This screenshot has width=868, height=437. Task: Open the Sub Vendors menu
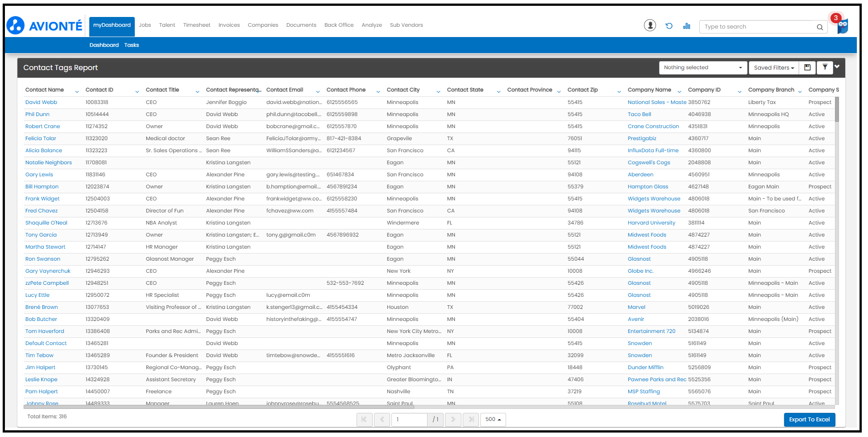pos(406,25)
